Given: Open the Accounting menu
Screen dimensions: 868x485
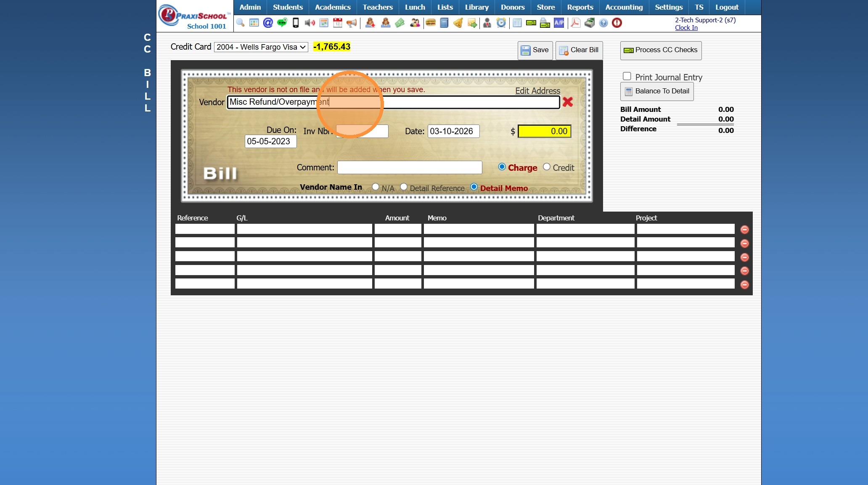Looking at the screenshot, I should tap(624, 7).
